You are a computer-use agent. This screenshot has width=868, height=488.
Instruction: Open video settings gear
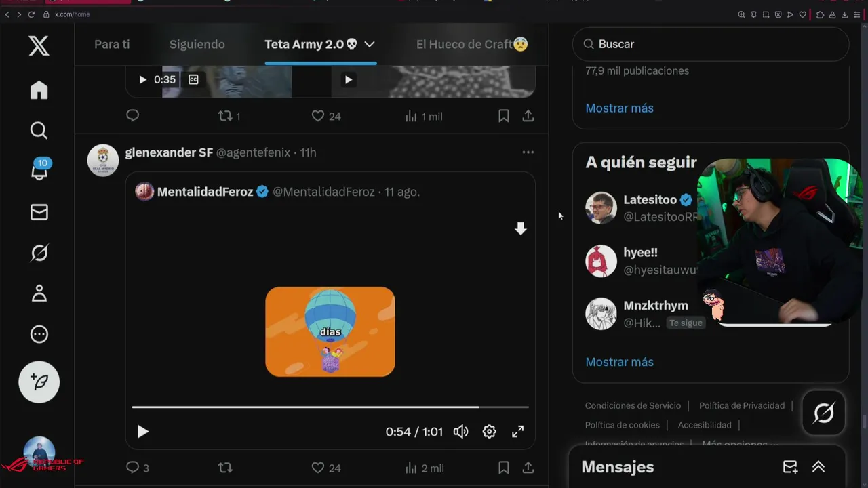point(489,431)
